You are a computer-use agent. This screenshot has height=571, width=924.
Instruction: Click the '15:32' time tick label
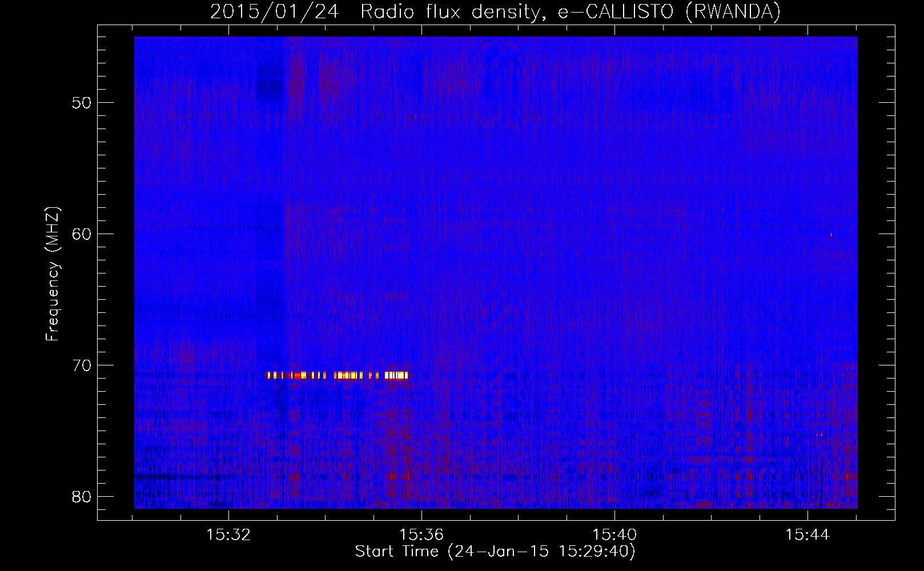(229, 535)
